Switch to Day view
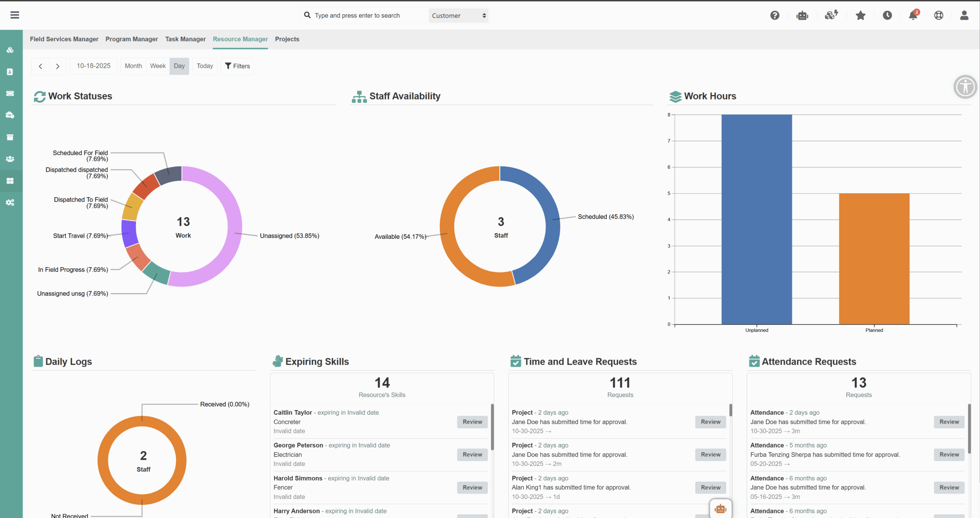Image resolution: width=980 pixels, height=518 pixels. 179,66
